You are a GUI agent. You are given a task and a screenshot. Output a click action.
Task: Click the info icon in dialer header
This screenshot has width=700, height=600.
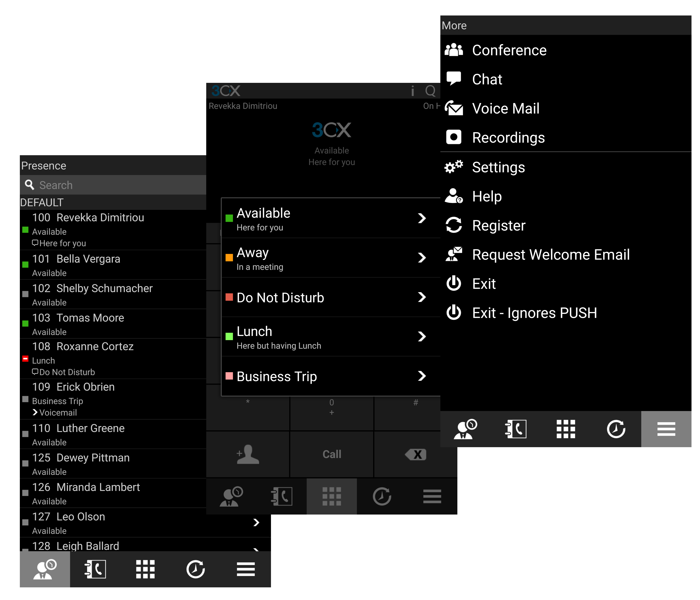pos(412,90)
